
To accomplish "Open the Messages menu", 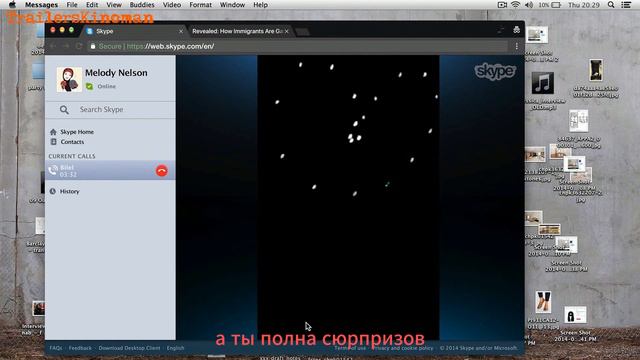I will (41, 5).
